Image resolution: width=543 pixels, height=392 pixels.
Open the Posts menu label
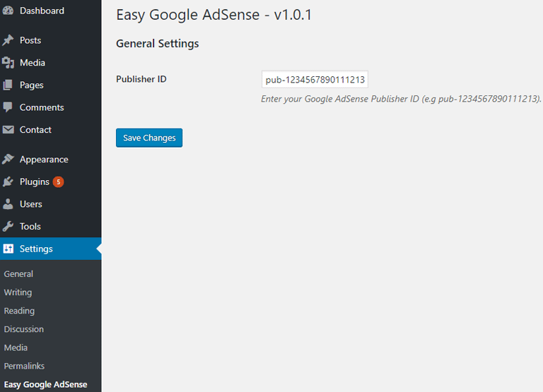[x=30, y=40]
